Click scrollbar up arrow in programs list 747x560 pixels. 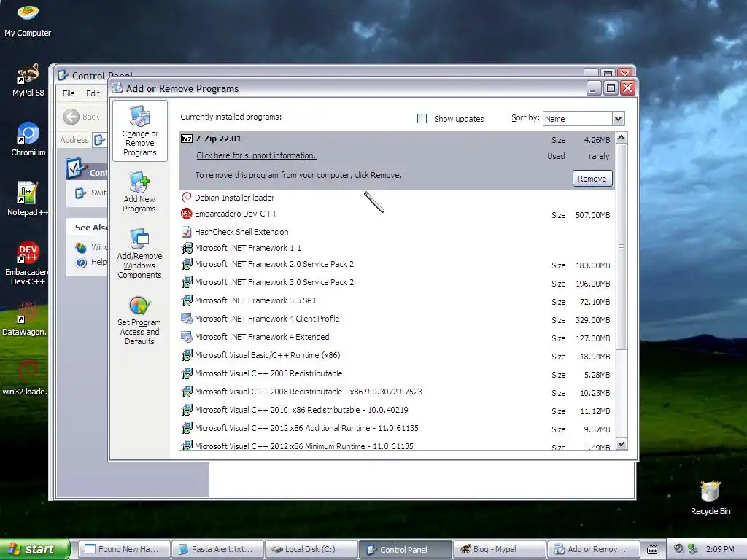point(622,138)
